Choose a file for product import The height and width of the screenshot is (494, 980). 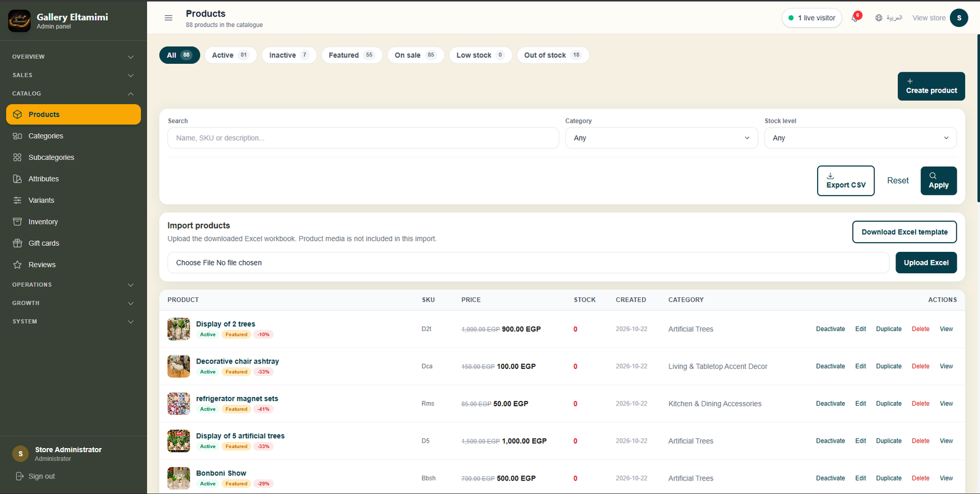pyautogui.click(x=528, y=263)
